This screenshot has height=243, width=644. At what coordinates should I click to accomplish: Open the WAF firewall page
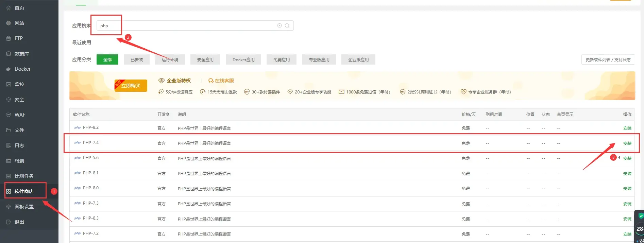point(20,115)
